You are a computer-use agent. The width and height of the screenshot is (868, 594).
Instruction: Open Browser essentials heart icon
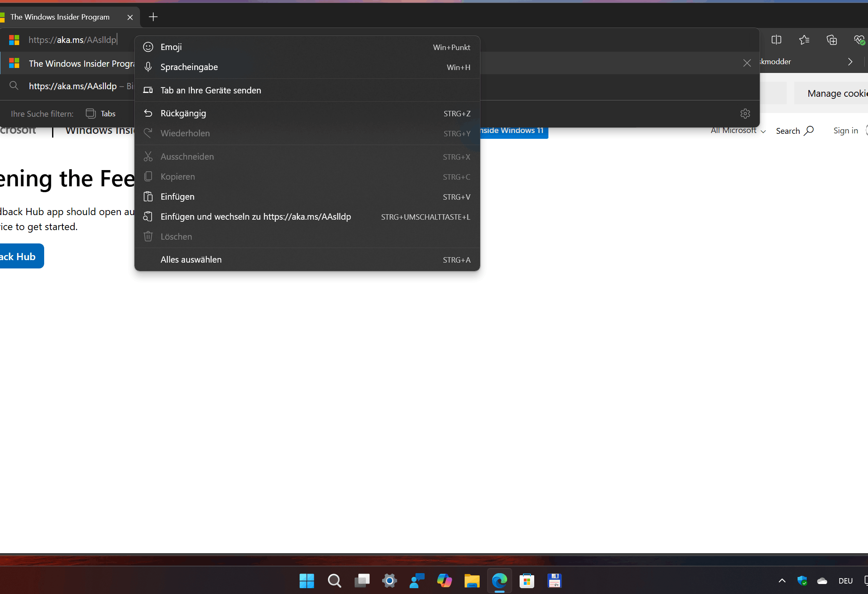coord(859,40)
